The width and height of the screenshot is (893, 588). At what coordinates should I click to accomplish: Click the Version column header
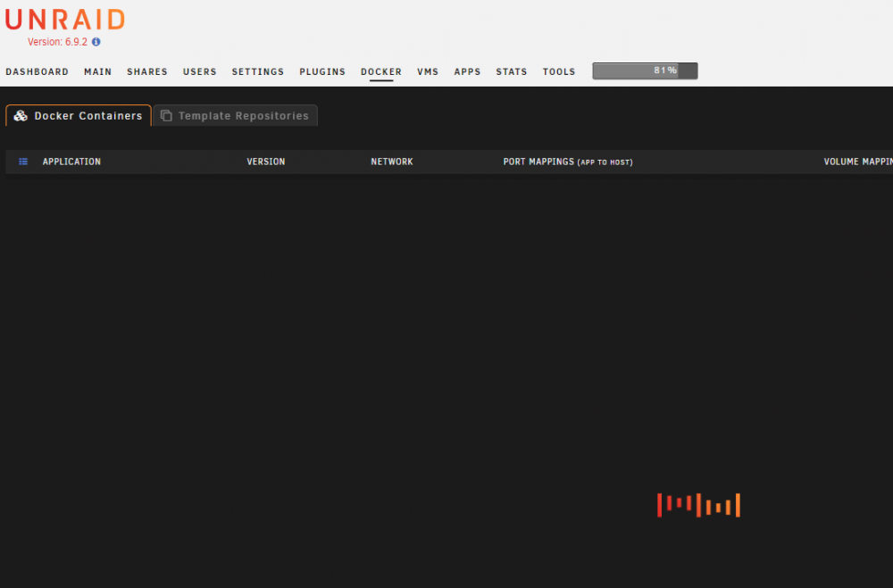[266, 161]
